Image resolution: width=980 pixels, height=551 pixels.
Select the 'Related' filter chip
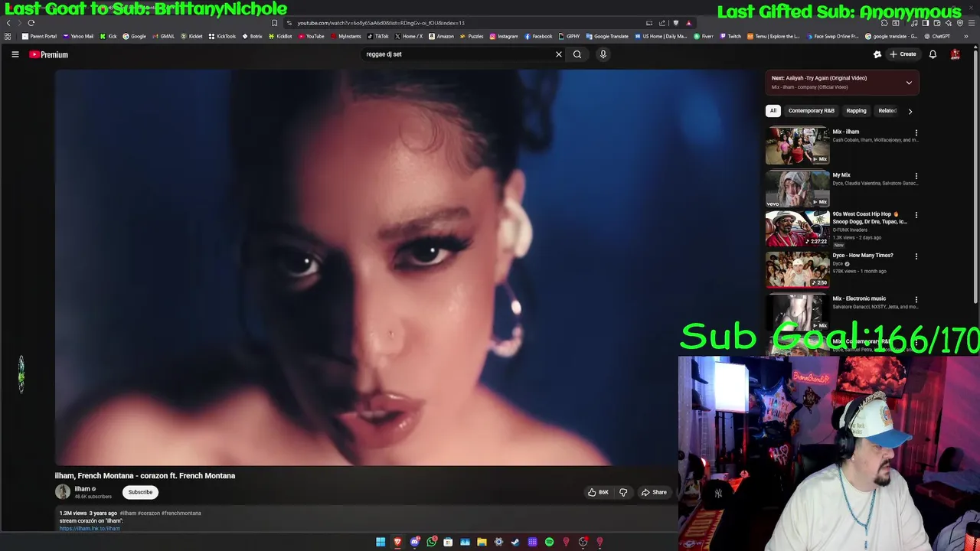pos(887,111)
